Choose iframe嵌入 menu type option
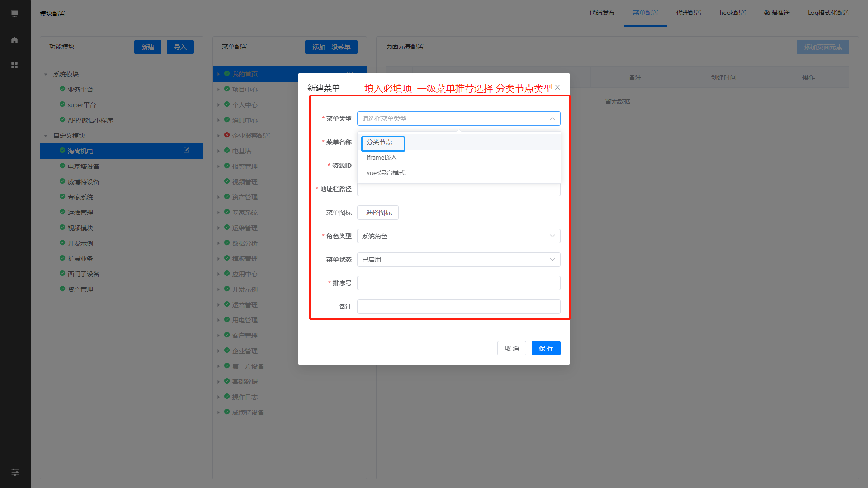The image size is (868, 488). [382, 158]
